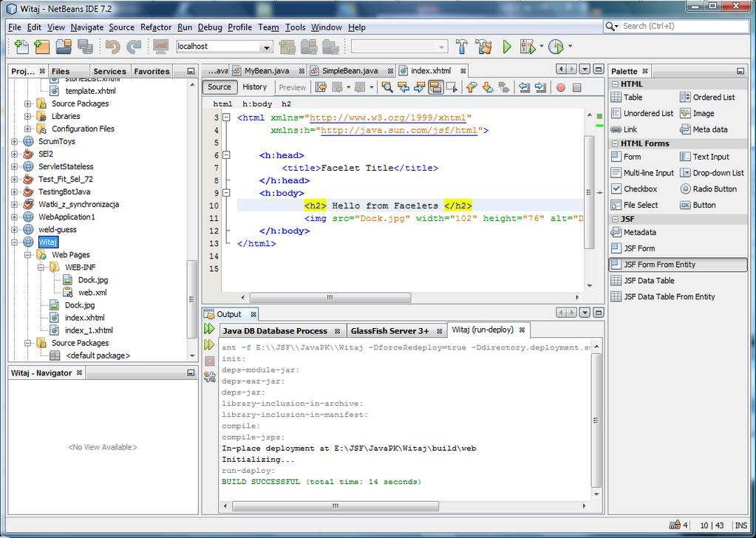Image resolution: width=756 pixels, height=538 pixels.
Task: Click notifications icon in status bar
Action: 675,525
